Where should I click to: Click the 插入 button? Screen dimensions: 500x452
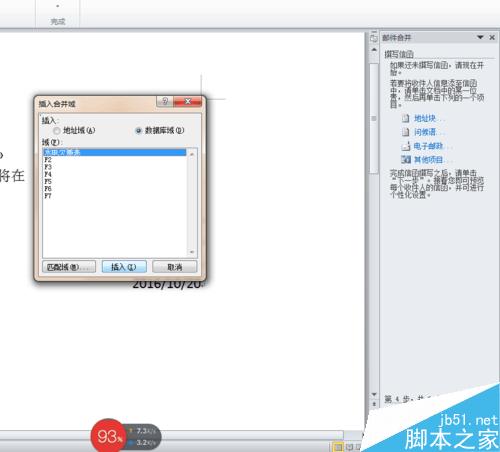(x=124, y=267)
